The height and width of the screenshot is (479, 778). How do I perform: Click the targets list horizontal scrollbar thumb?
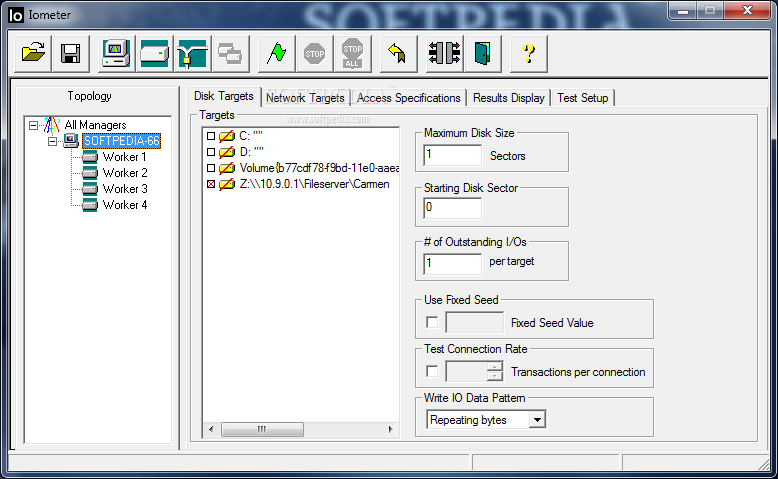[x=262, y=429]
